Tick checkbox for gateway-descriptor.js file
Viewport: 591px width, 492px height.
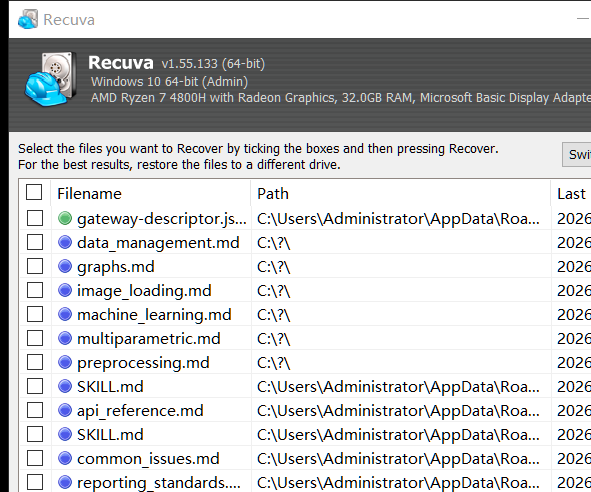[35, 218]
